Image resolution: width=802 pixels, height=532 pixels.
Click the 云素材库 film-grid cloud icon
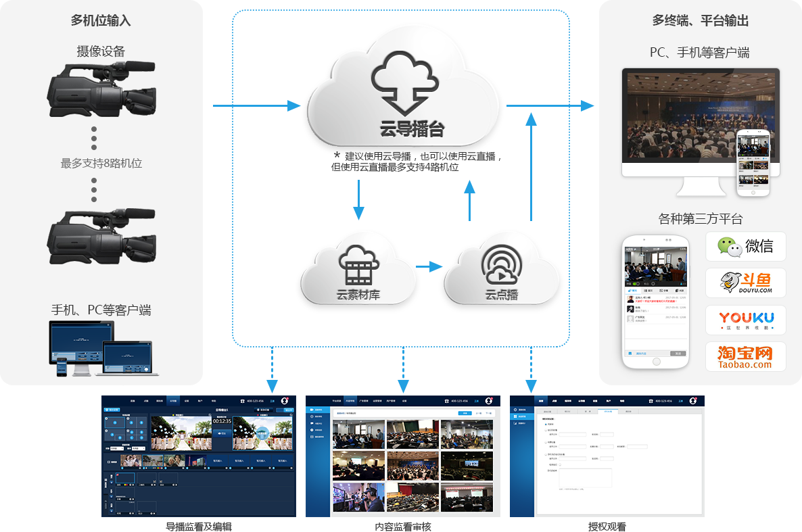point(358,264)
